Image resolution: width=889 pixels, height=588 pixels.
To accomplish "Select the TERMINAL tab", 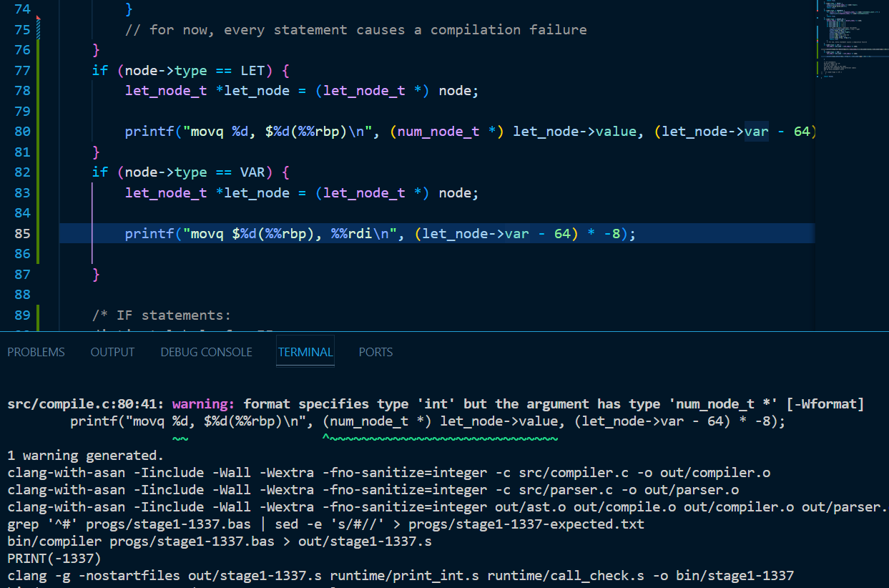I will click(305, 352).
